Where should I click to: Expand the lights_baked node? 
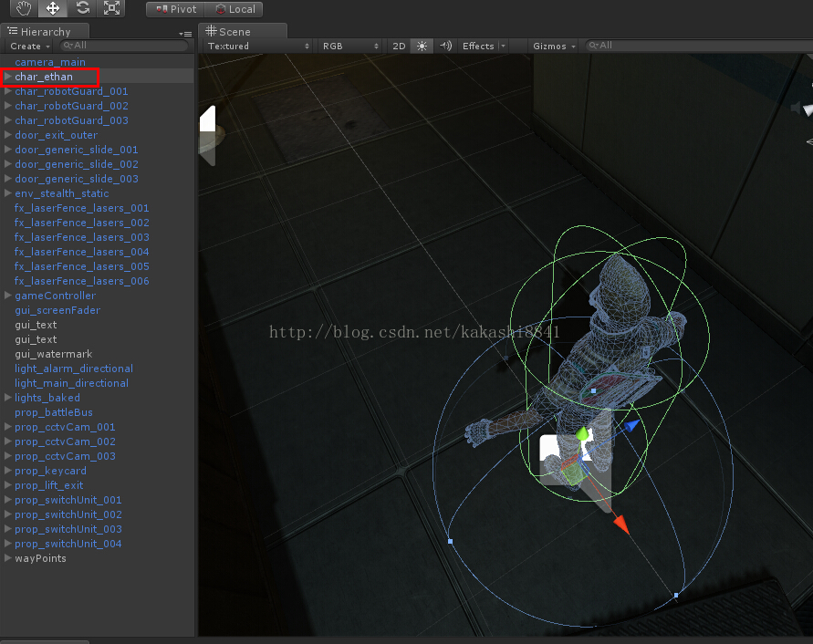point(8,397)
